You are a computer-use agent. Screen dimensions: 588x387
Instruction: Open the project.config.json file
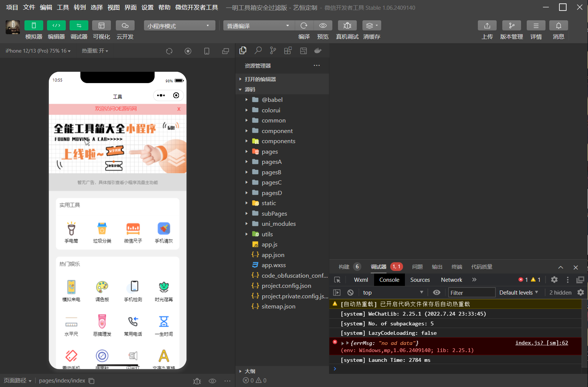[x=282, y=286]
